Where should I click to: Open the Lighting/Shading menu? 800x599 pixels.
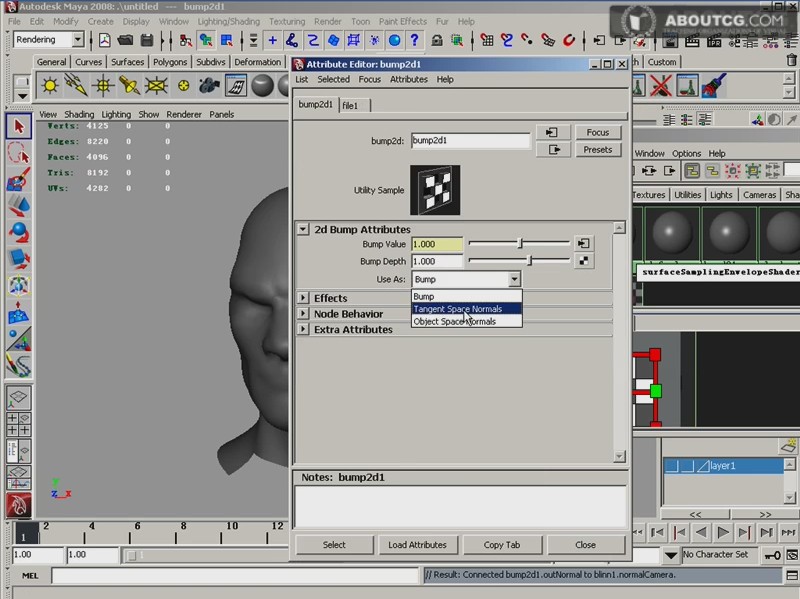coord(229,21)
